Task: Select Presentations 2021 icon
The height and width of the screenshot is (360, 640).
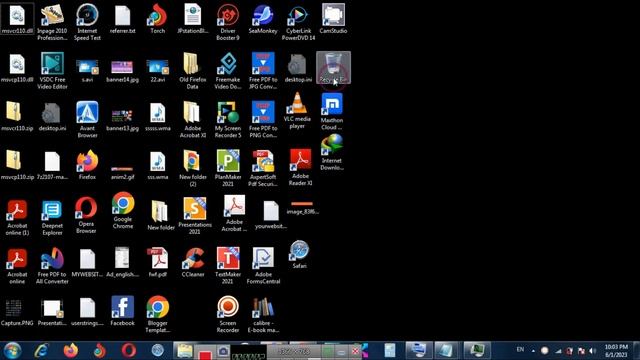Action: (195, 216)
